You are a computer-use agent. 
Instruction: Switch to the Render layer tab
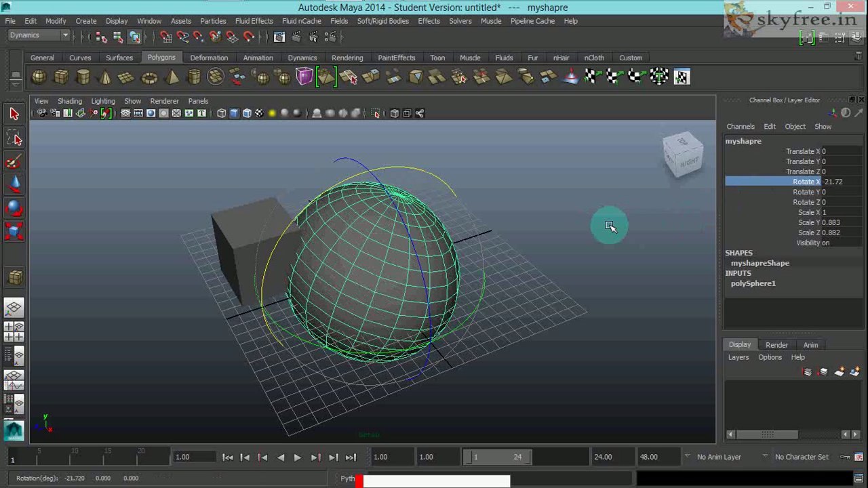[776, 345]
